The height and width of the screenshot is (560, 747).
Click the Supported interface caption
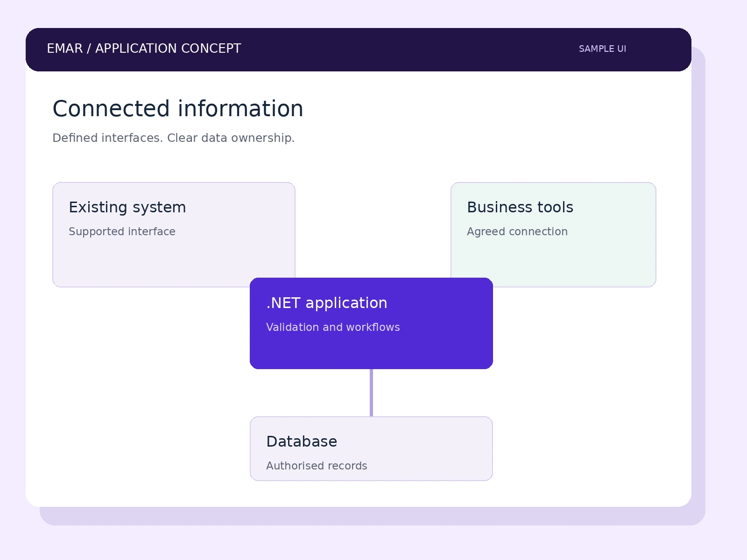tap(122, 231)
